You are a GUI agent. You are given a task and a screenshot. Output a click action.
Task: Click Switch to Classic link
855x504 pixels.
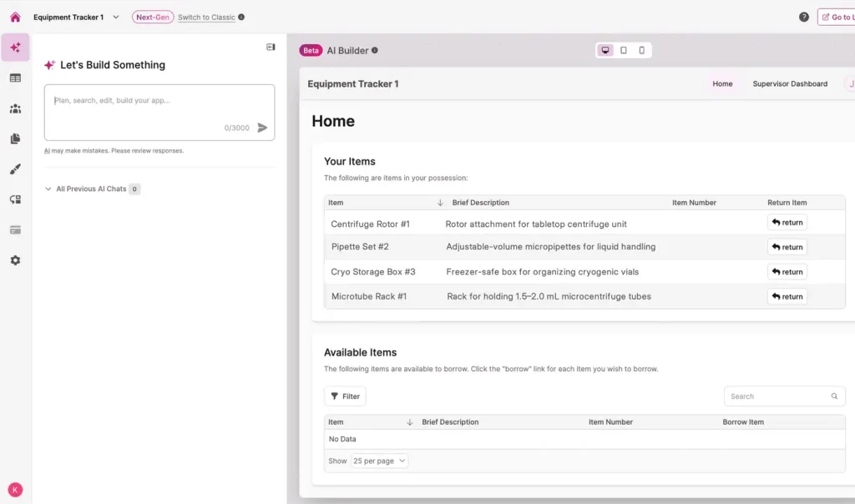206,18
